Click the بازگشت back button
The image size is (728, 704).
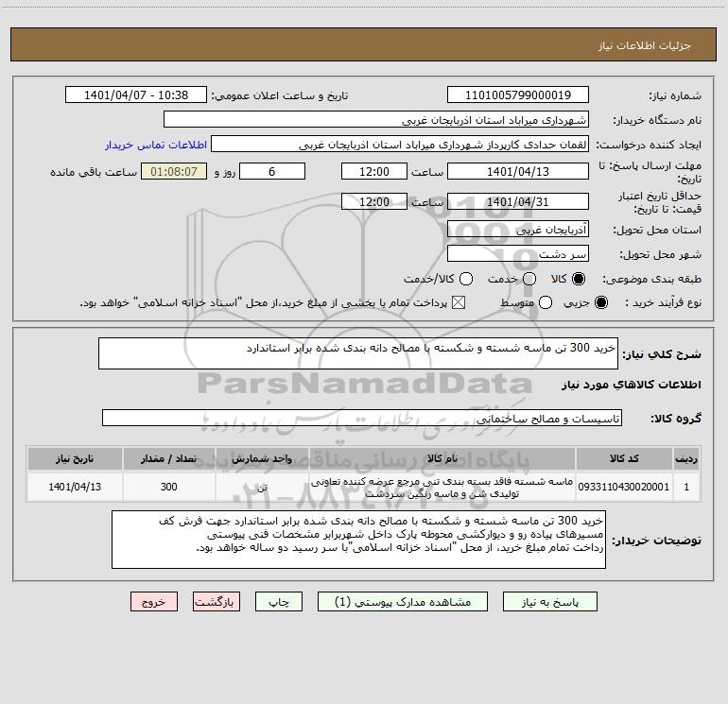coord(217,602)
